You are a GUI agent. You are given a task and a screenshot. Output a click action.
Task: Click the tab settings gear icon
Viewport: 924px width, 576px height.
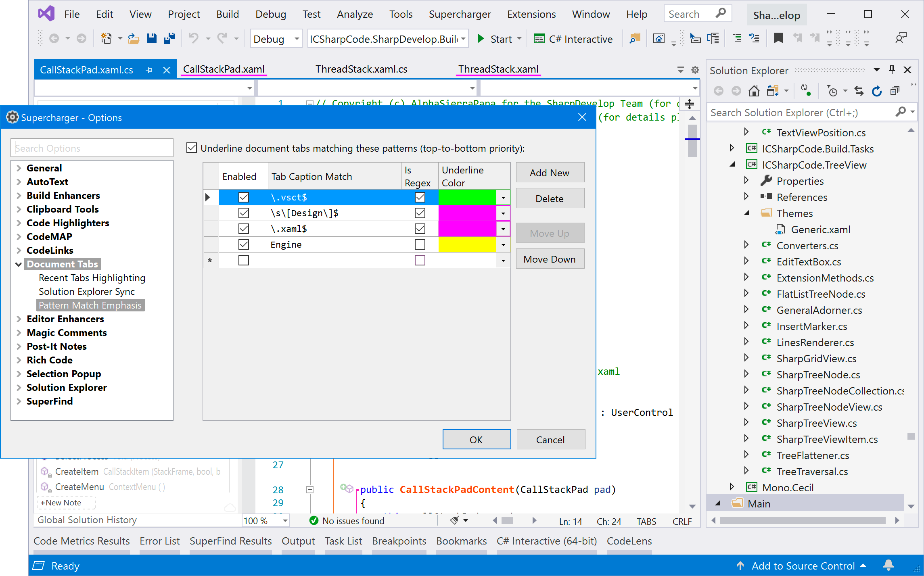(x=695, y=70)
